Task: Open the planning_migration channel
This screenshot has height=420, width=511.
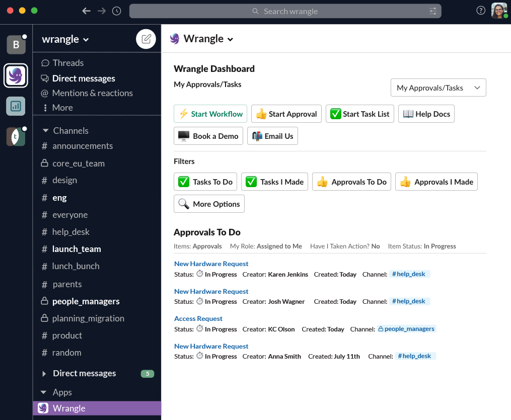Action: coord(88,318)
